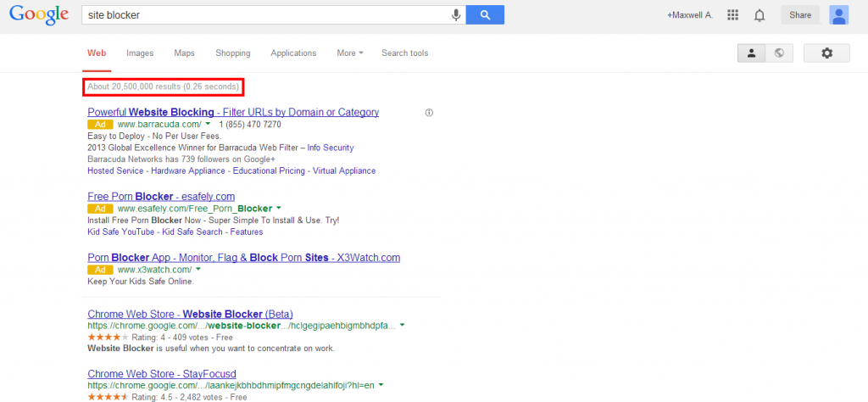The image size is (868, 402).
Task: Click the About 20,500,000 results text
Action: [164, 87]
